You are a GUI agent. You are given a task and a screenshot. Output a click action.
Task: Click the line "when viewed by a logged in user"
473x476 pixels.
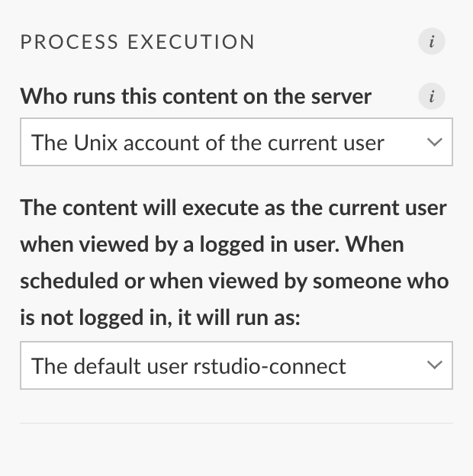(180, 245)
